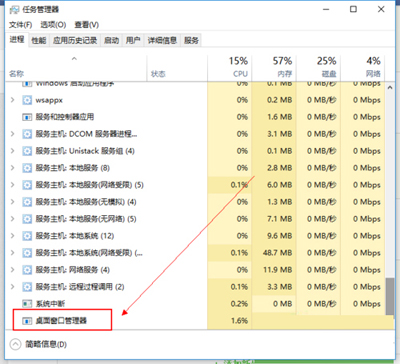Maximize the Task Manager window
Viewport: 400px width, 364px height.
pos(353,9)
